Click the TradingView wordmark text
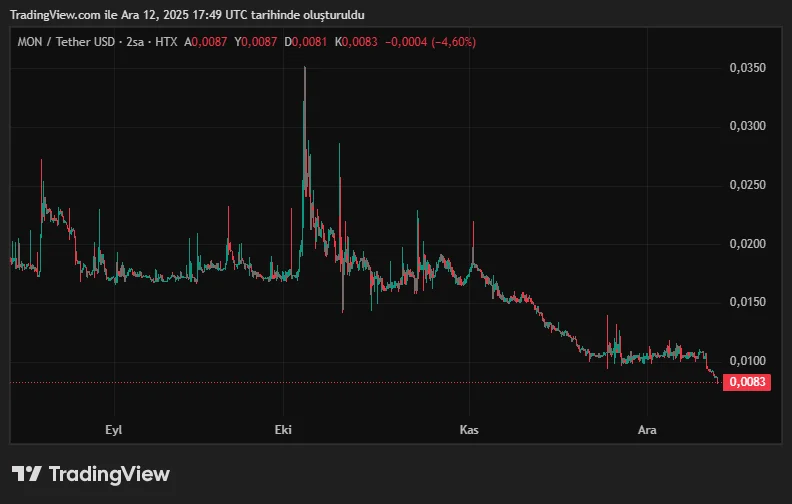 pyautogui.click(x=109, y=474)
